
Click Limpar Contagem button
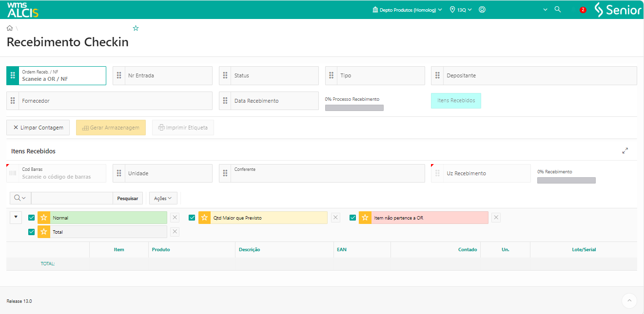38,128
